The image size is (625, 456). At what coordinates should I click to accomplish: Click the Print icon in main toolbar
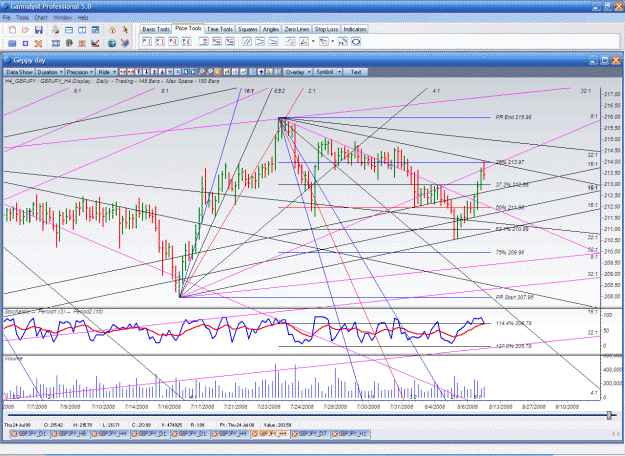[56, 30]
